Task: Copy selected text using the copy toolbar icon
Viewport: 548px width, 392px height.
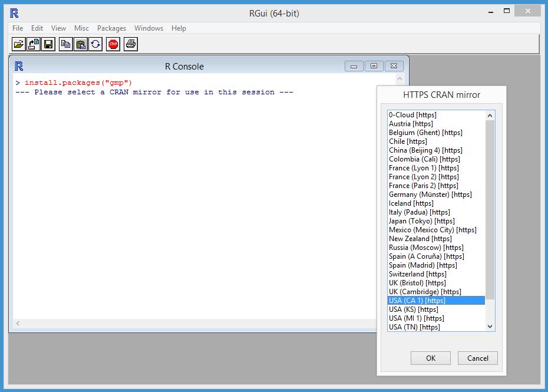Action: [65, 44]
